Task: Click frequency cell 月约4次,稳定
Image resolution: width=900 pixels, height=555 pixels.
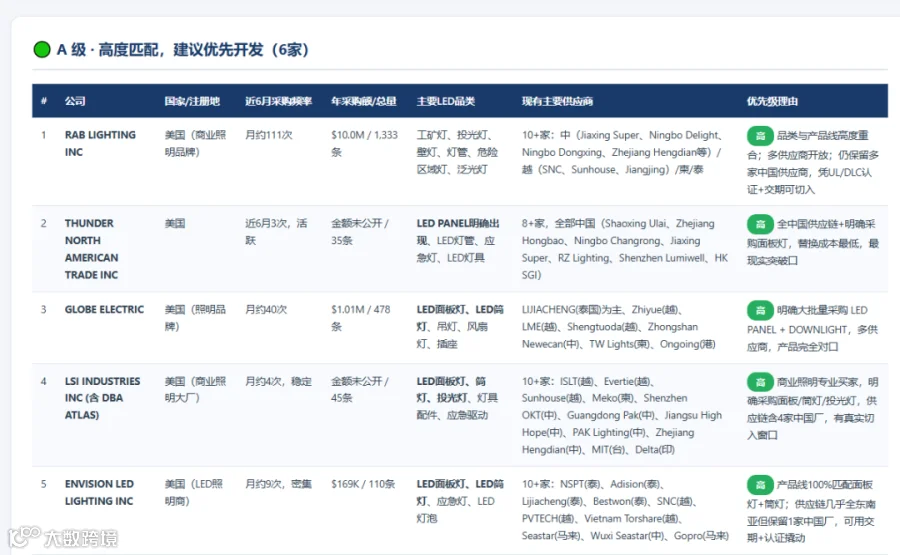Action: tap(278, 381)
